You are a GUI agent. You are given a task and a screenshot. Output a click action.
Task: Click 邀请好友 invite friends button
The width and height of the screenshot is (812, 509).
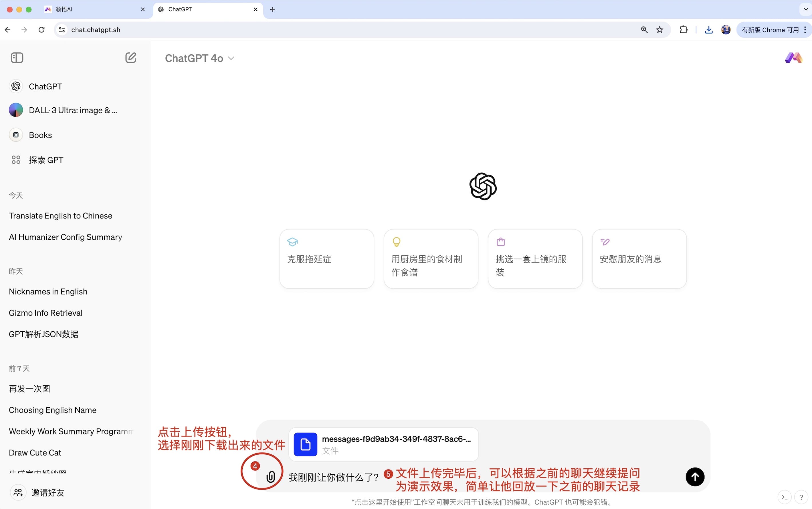click(47, 492)
